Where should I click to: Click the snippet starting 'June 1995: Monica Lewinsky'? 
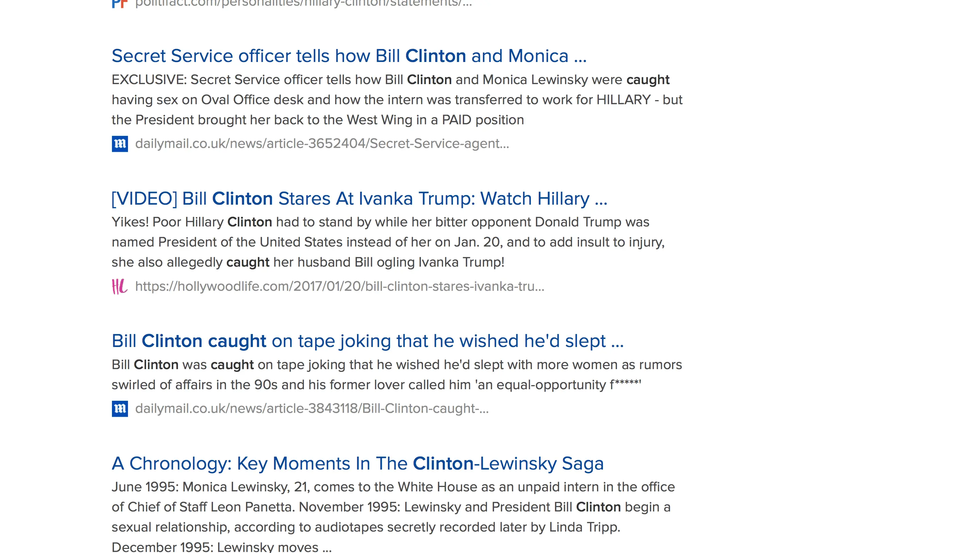point(393,507)
